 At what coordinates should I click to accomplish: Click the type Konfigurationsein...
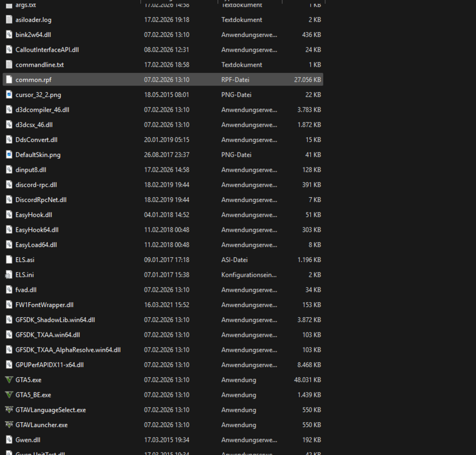(249, 275)
